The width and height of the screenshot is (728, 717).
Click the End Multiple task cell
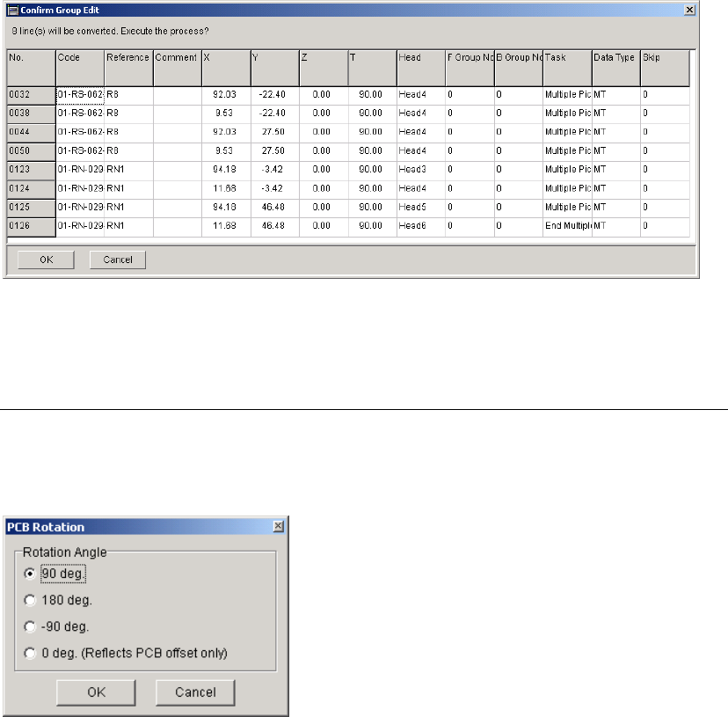(x=567, y=226)
